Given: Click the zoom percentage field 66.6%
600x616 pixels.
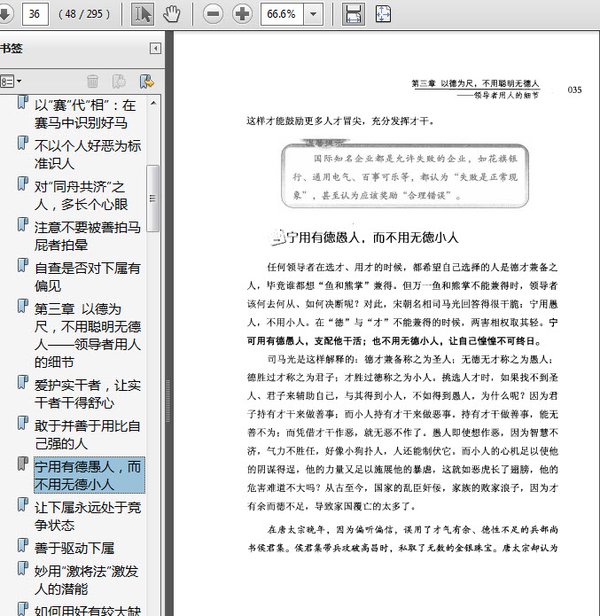Looking at the screenshot, I should tap(282, 14).
